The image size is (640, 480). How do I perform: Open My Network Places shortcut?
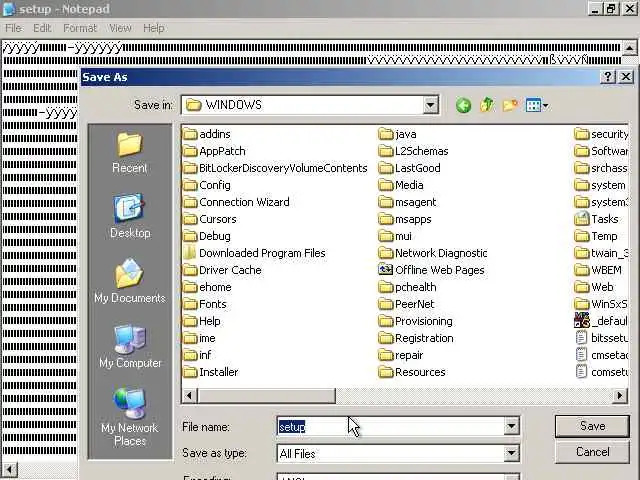click(129, 417)
